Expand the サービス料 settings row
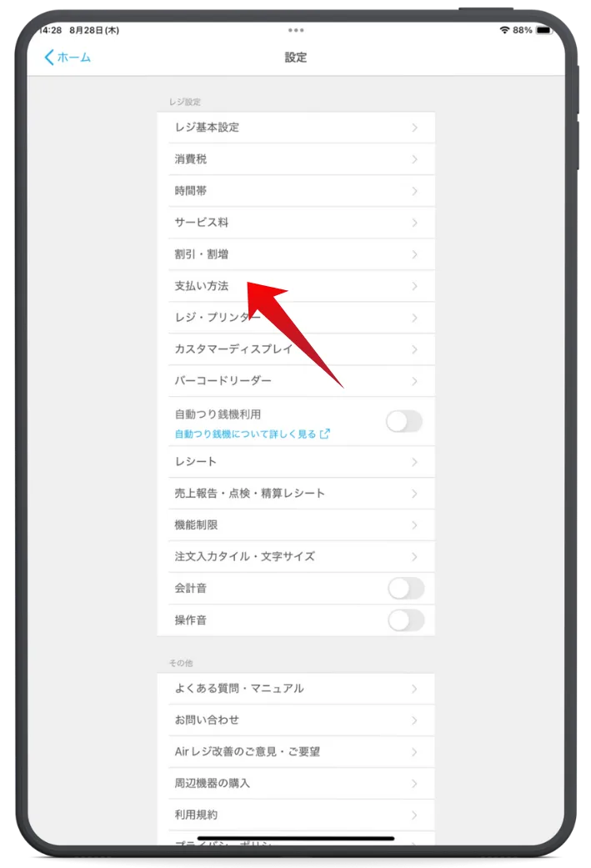 click(296, 223)
